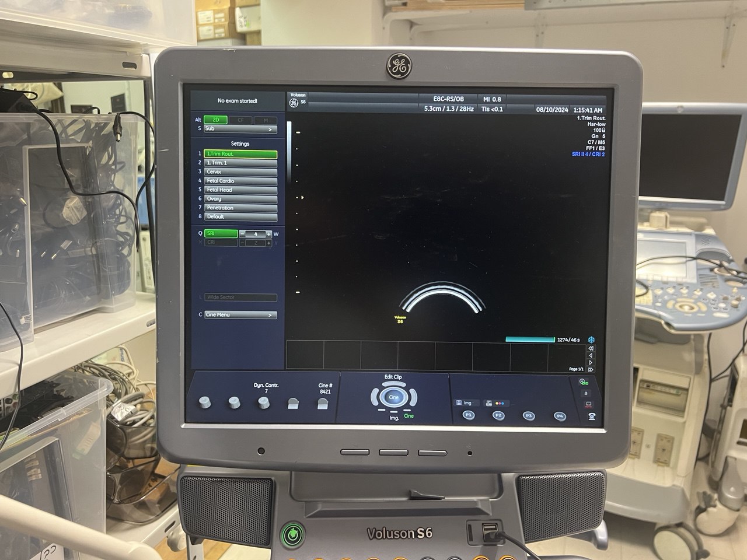Screen dimensions: 747x560
Task: Choose the Cervix setting preset
Action: [x=240, y=171]
